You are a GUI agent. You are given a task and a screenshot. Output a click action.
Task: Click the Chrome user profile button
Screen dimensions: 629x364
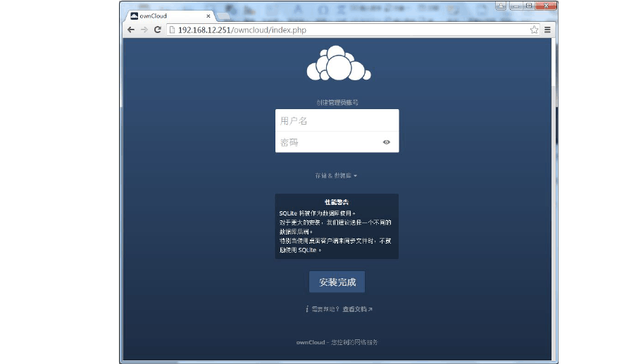[x=501, y=6]
